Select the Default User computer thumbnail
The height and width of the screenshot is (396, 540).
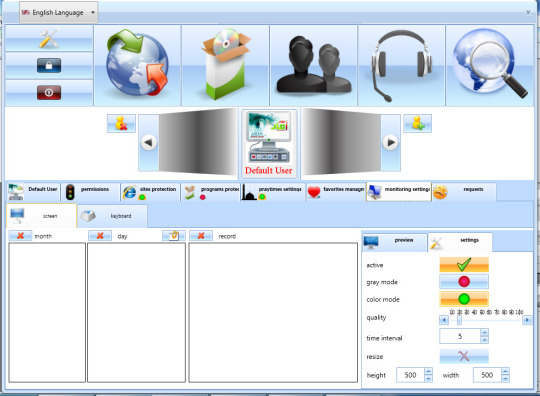(x=269, y=143)
